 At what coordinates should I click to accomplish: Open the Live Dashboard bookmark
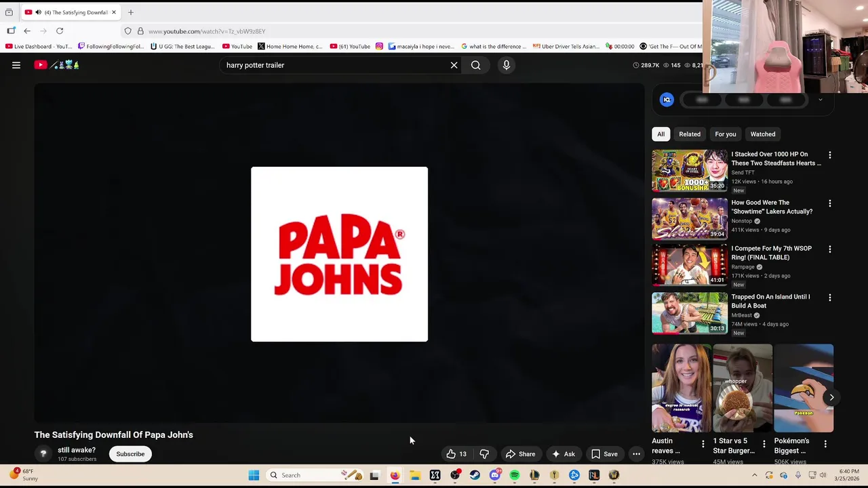(39, 47)
